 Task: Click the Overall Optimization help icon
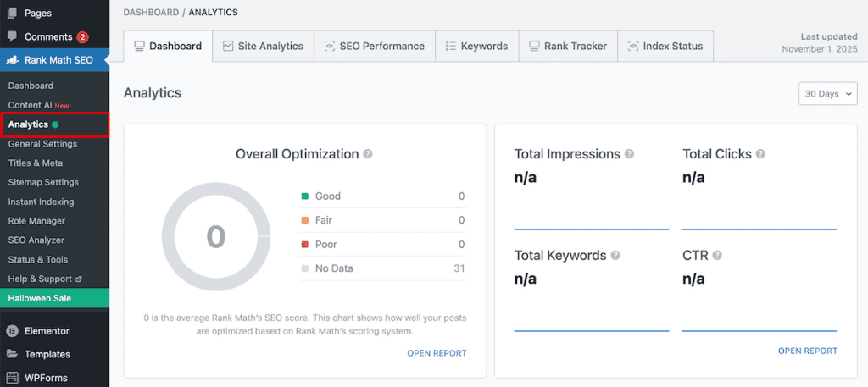[x=368, y=153]
